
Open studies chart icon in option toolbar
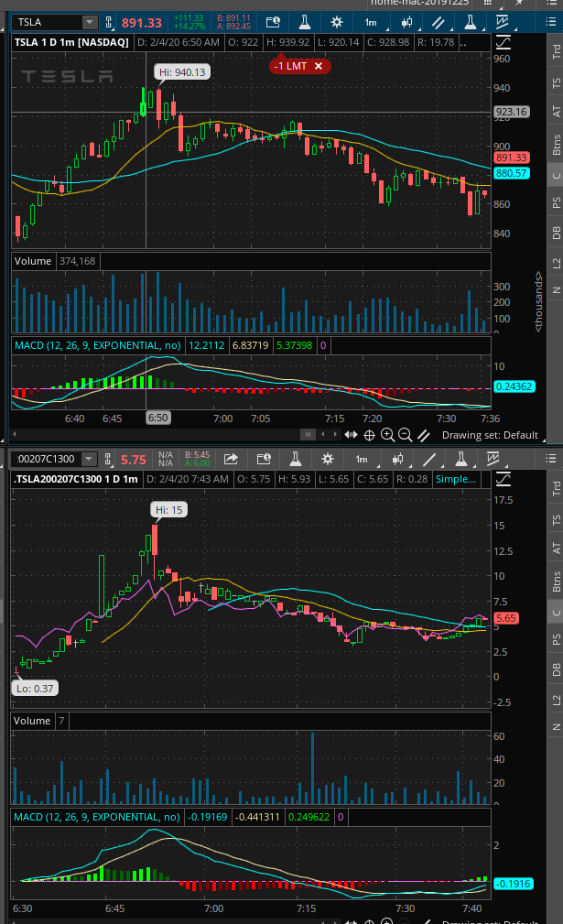coord(493,459)
